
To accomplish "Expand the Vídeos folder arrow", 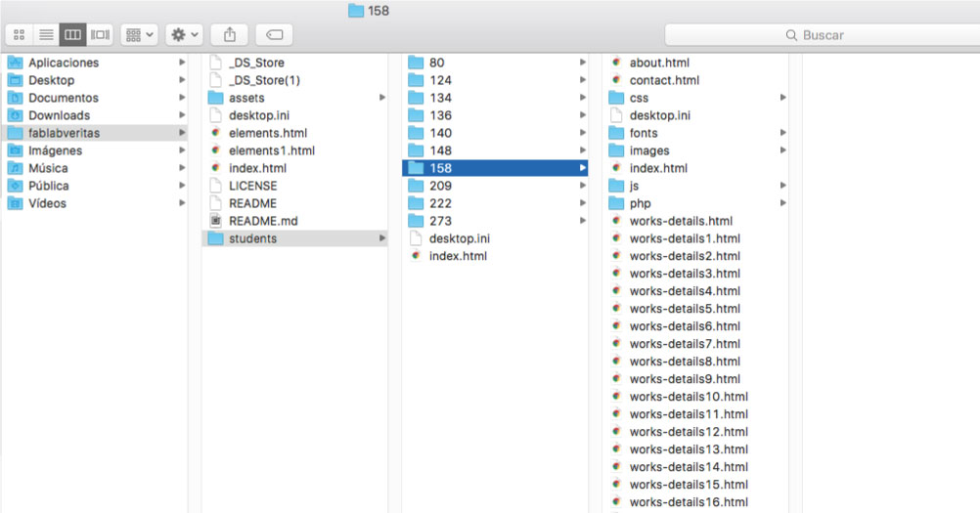I will [182, 203].
